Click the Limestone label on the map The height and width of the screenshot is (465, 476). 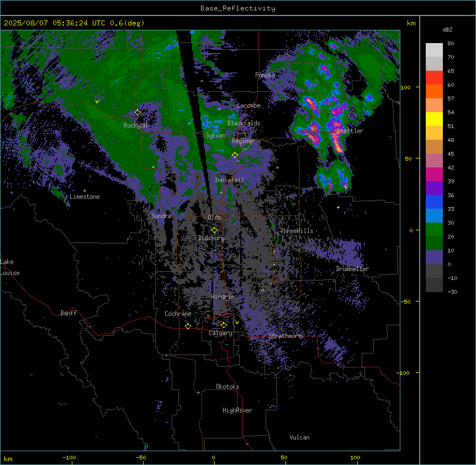pos(84,197)
